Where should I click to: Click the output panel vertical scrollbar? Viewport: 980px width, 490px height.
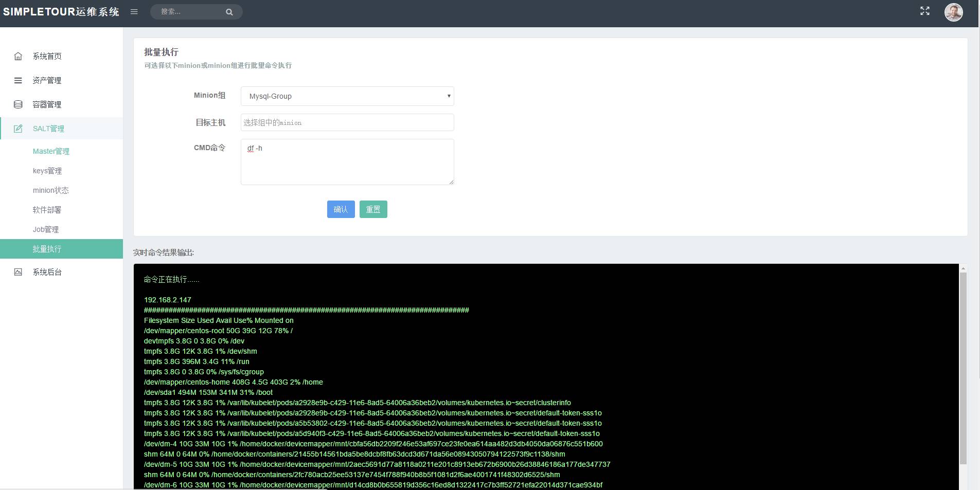coord(963,368)
